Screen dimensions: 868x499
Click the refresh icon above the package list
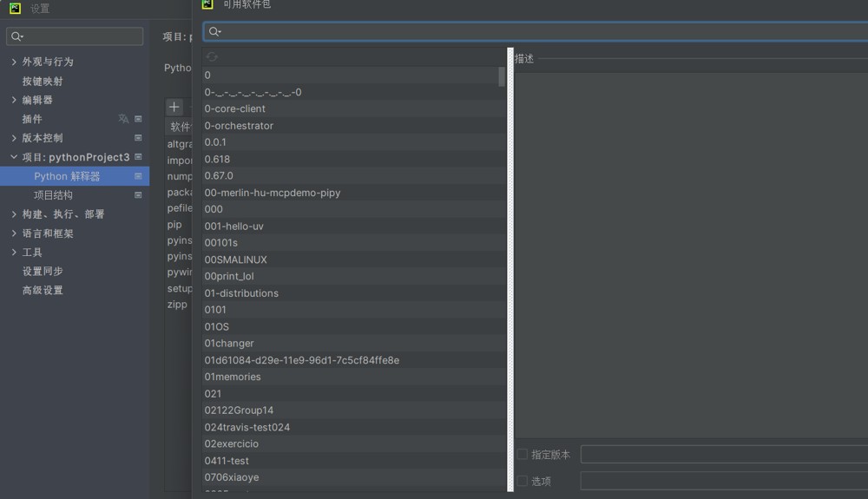point(212,56)
